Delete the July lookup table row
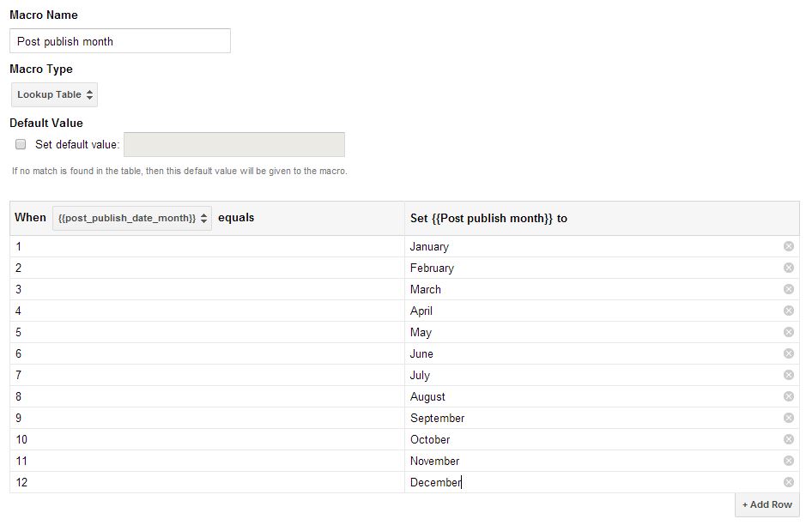This screenshot has height=531, width=812. tap(788, 375)
